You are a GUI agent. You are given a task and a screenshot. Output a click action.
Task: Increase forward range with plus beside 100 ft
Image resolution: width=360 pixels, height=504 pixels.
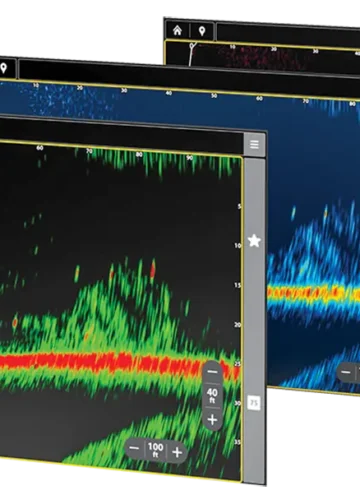tap(177, 452)
